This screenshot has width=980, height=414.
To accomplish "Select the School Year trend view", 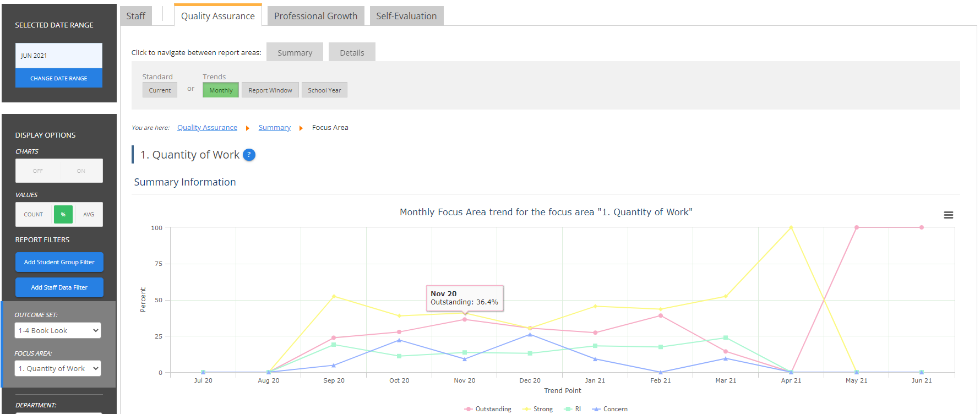I will click(324, 90).
